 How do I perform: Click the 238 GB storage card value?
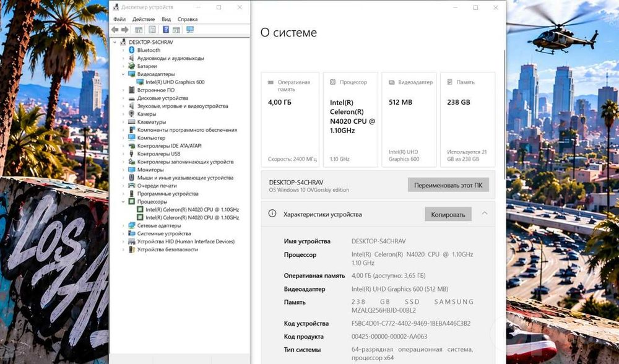(458, 102)
